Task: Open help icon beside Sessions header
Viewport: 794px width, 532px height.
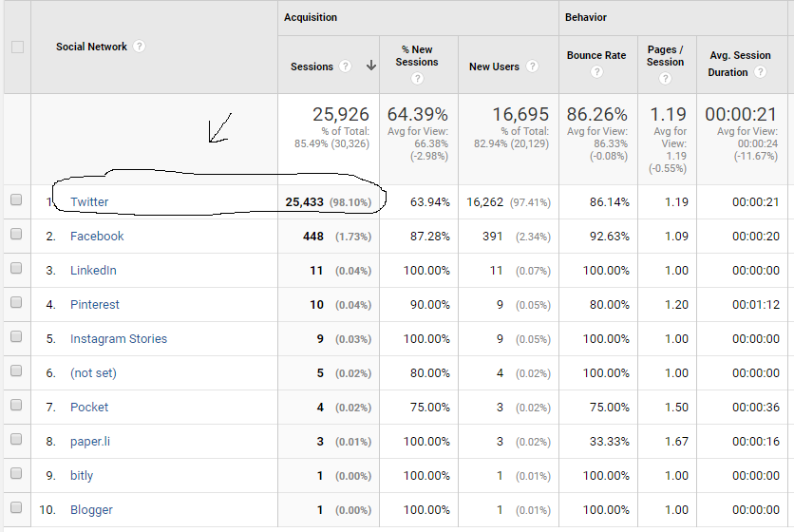Action: tap(346, 66)
